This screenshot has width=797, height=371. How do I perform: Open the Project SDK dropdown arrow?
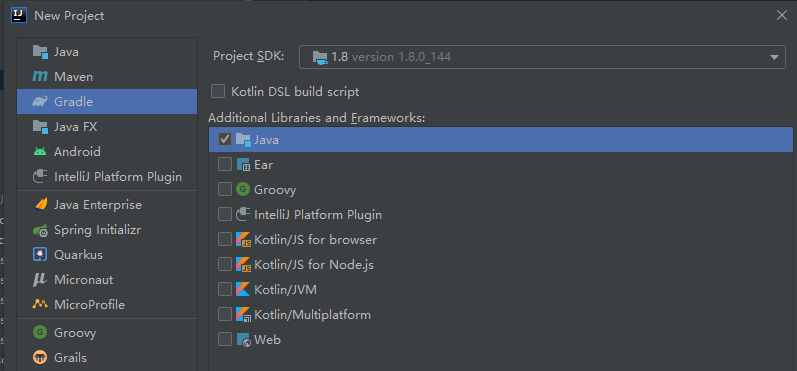(x=774, y=57)
